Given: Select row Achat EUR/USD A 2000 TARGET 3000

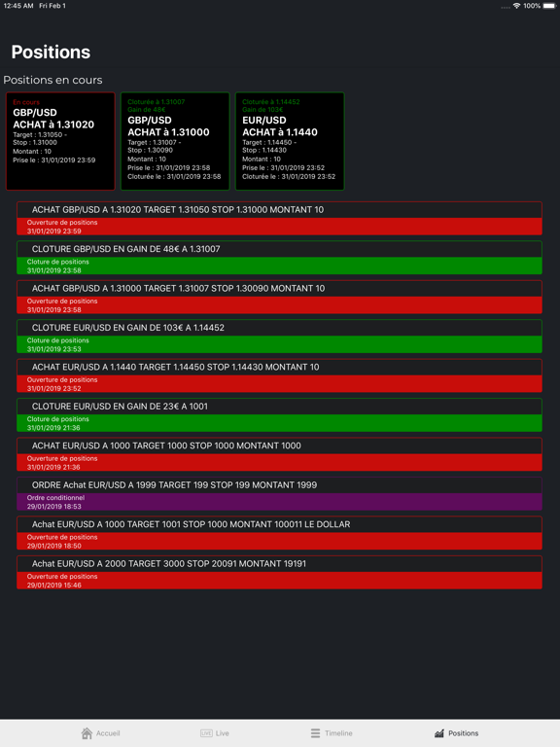Looking at the screenshot, I should click(x=280, y=572).
